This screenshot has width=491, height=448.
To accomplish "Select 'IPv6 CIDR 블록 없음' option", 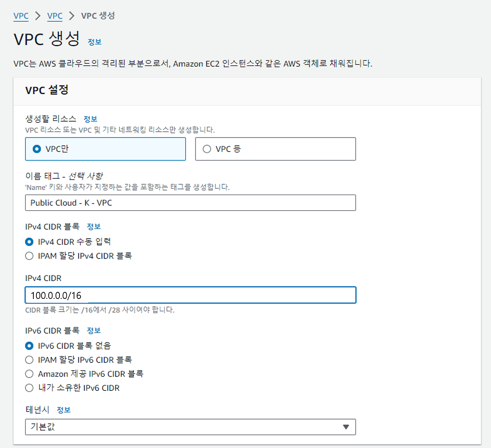I will [x=29, y=346].
